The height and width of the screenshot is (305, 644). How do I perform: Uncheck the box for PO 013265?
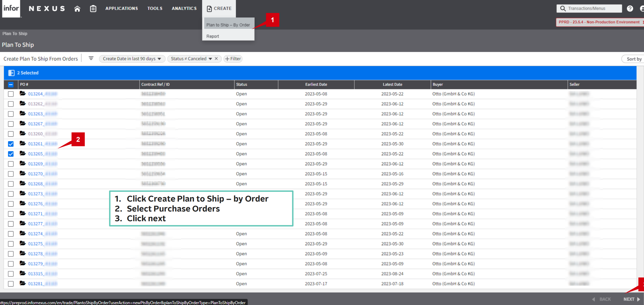[x=11, y=154]
